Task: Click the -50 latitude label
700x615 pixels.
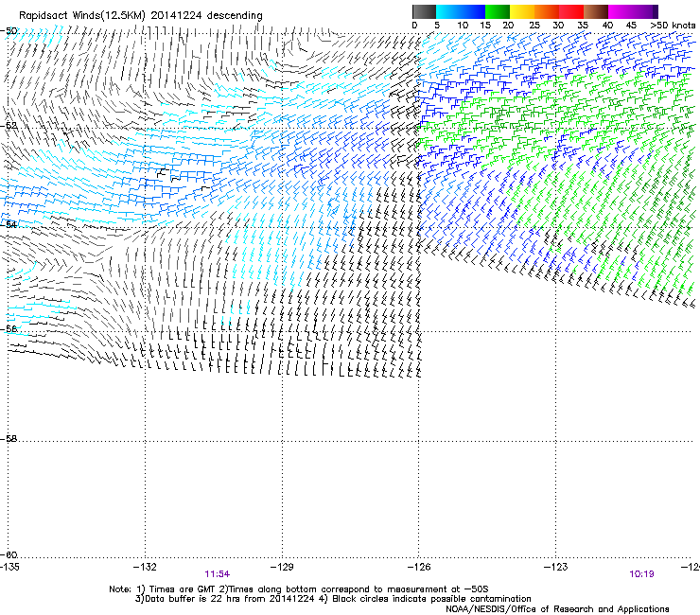Action: pyautogui.click(x=9, y=31)
